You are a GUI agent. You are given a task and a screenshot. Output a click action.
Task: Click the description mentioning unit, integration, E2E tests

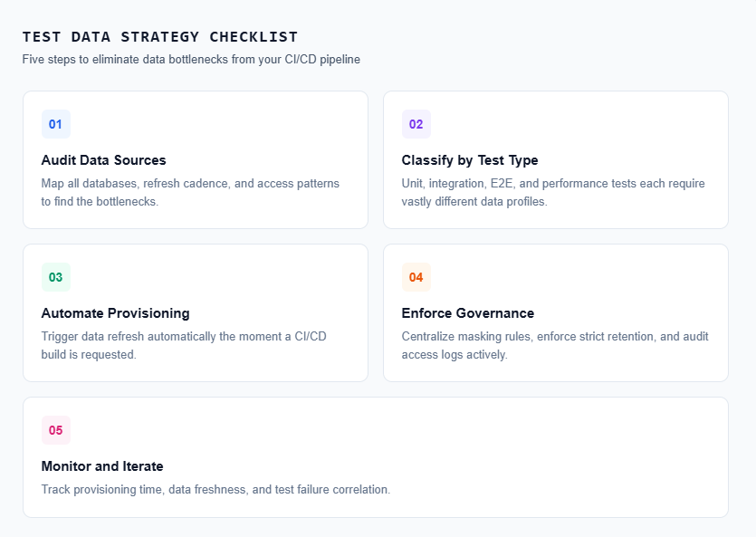click(x=552, y=192)
